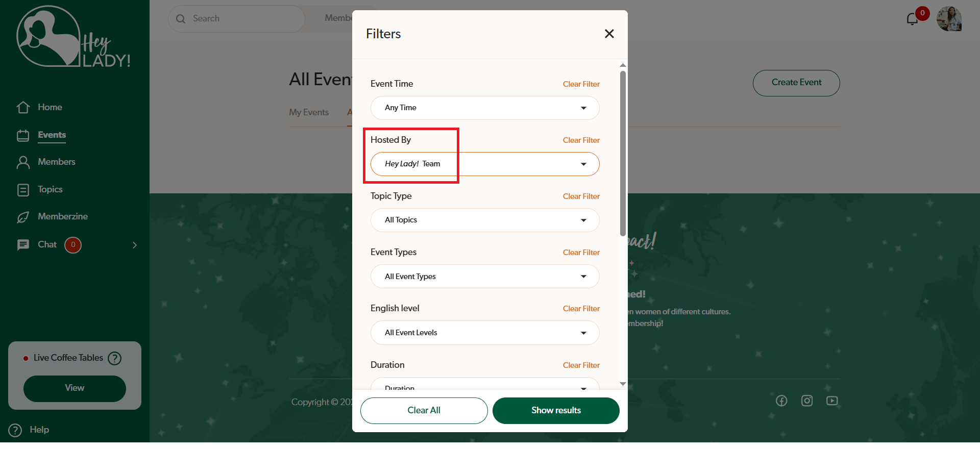
Task: Expand the Chat sidebar chevron
Action: 135,245
